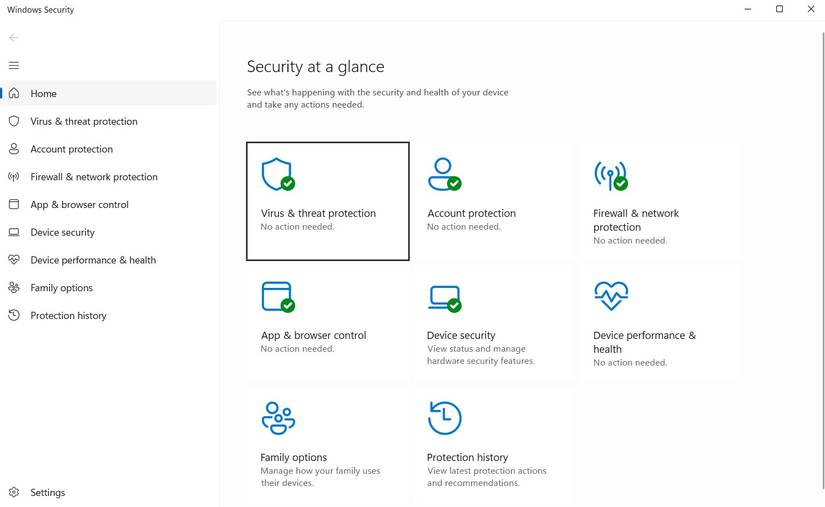
Task: Click 'View status and manage hardware security features.' text
Action: 481,355
